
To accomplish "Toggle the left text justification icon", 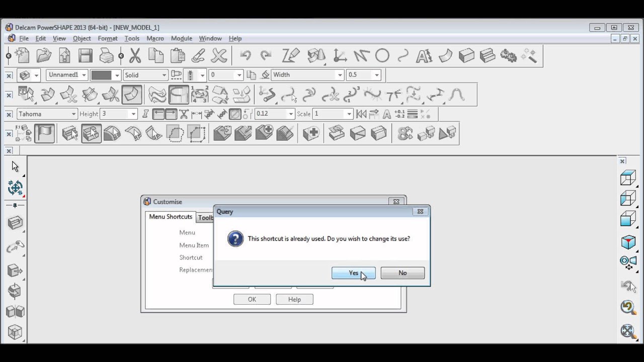I will click(x=158, y=114).
